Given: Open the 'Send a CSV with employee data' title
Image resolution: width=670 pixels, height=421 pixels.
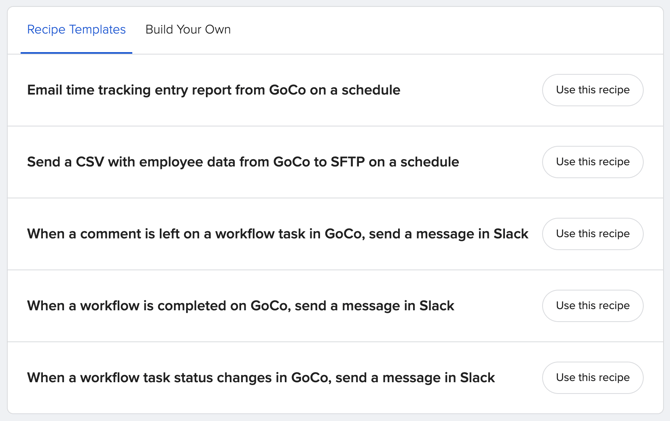Looking at the screenshot, I should (x=243, y=162).
